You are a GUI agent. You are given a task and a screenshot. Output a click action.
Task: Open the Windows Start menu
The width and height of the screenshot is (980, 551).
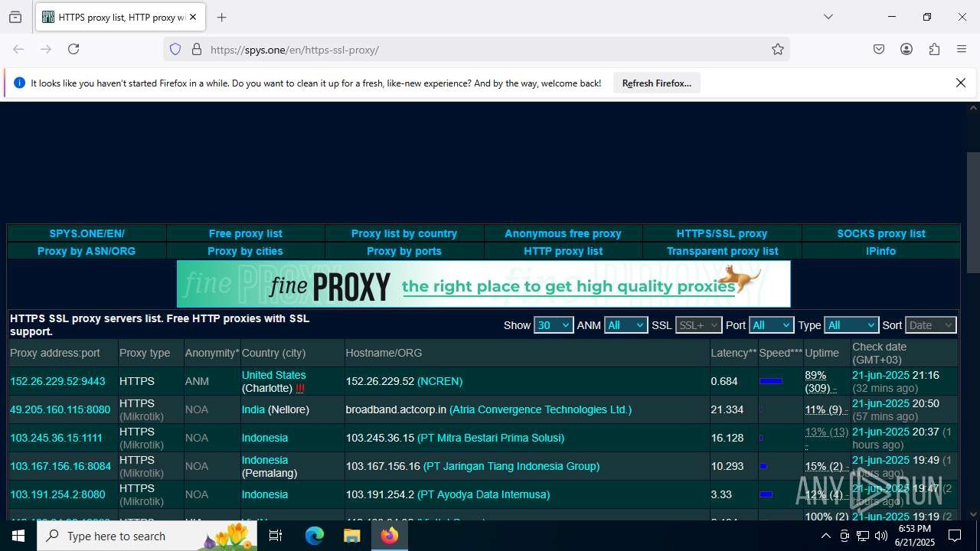18,536
